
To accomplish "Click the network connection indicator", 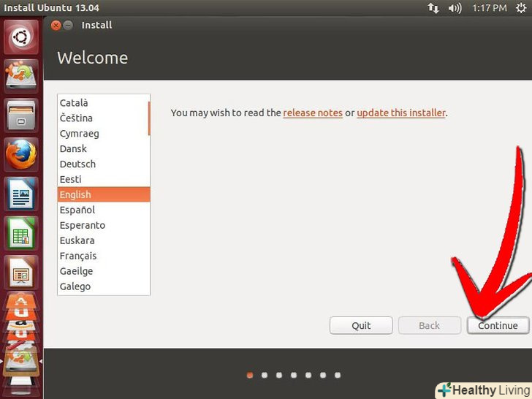I will coord(433,8).
